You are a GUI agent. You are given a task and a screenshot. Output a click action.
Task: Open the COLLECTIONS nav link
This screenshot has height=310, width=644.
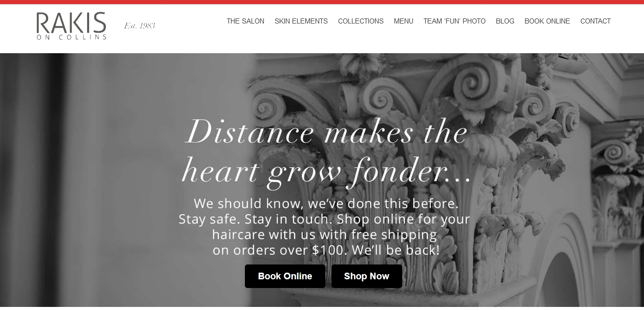point(361,21)
